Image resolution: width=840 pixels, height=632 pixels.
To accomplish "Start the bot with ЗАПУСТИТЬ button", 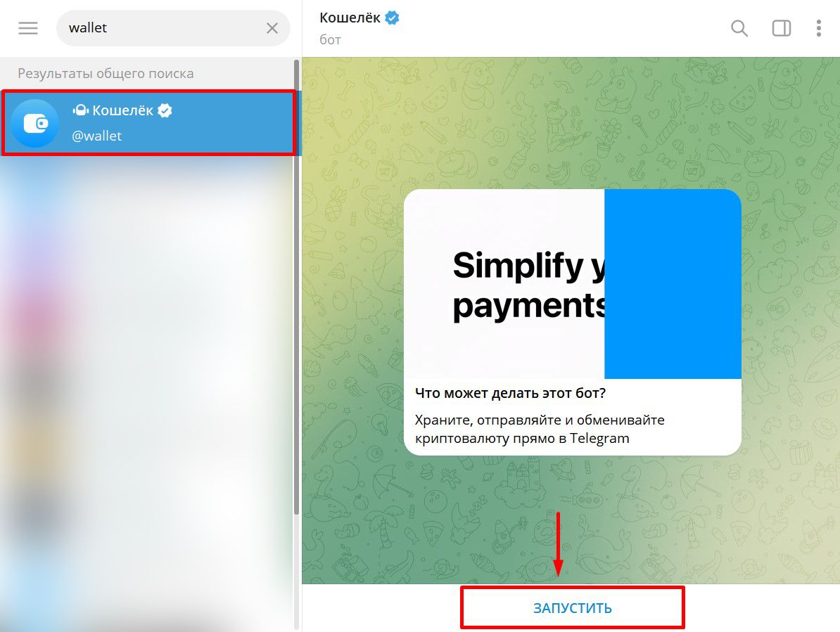I will (x=572, y=608).
